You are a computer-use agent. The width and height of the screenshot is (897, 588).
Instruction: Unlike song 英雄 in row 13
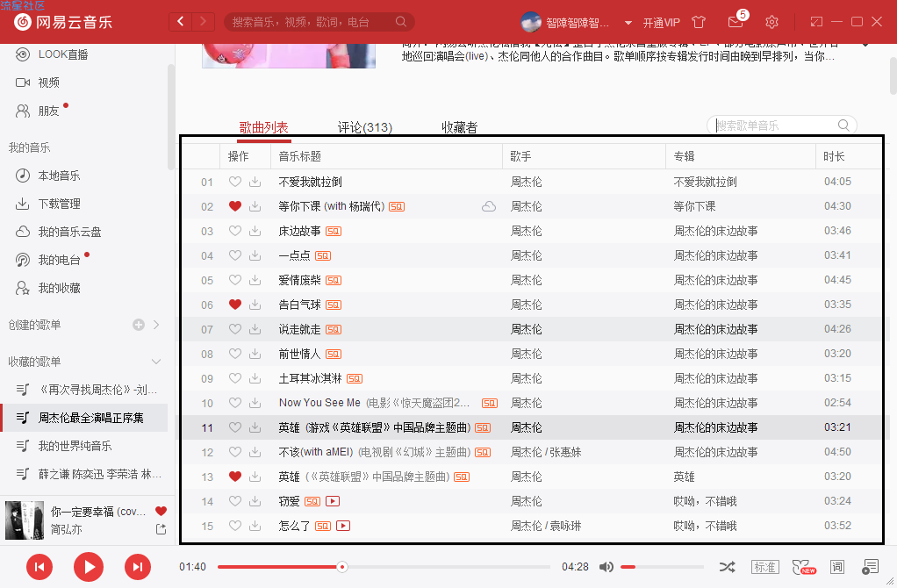point(235,477)
